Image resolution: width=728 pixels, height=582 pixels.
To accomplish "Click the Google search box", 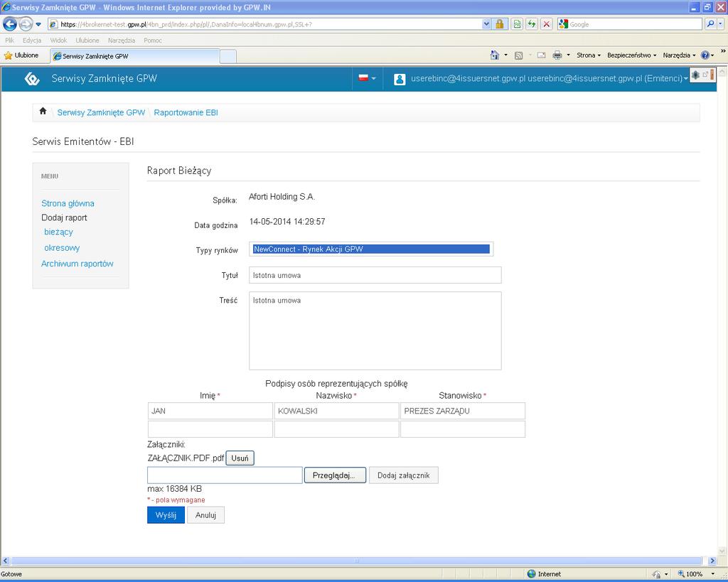I will pyautogui.click(x=635, y=24).
